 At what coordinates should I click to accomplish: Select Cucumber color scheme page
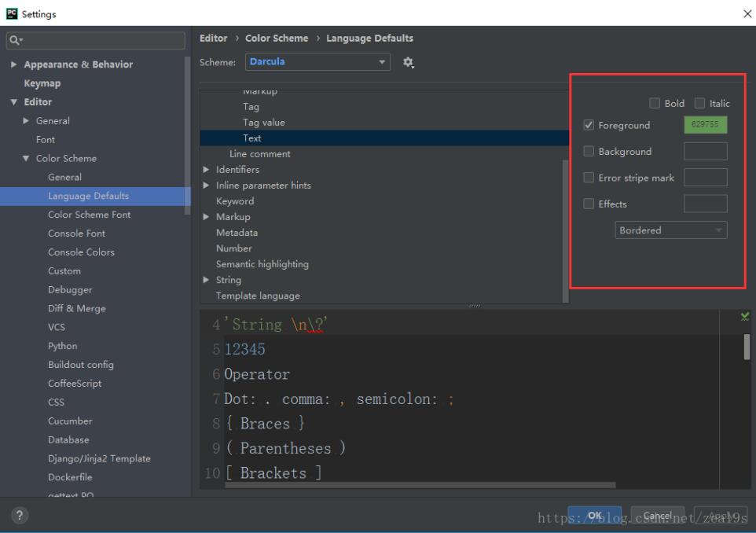[x=70, y=421]
